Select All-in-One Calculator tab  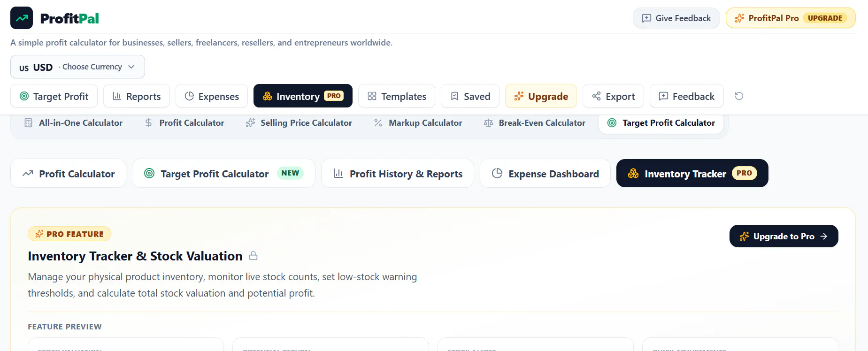point(73,123)
